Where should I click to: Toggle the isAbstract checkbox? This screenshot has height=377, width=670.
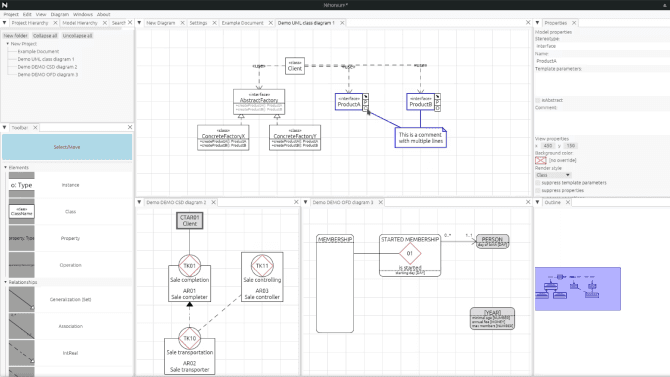[538, 100]
